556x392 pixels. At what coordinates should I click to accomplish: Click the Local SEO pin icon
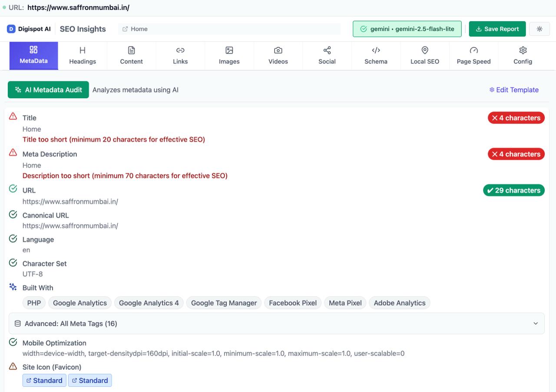click(425, 50)
